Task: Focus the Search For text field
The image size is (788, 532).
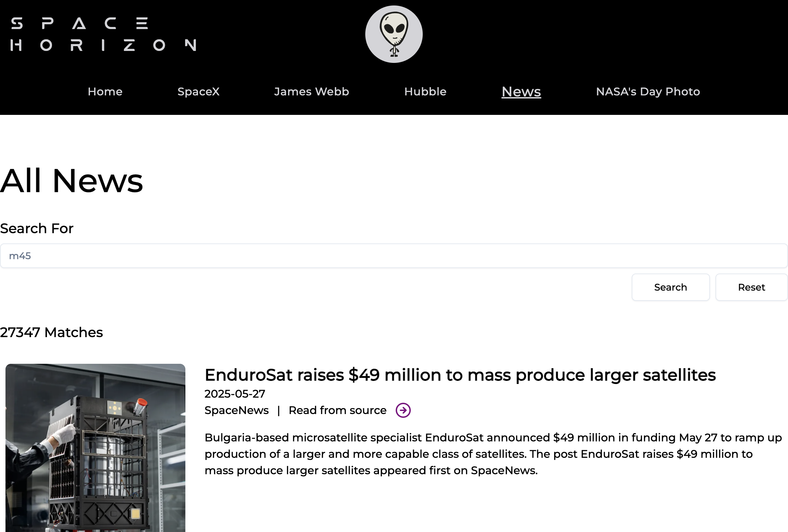Action: pyautogui.click(x=393, y=256)
